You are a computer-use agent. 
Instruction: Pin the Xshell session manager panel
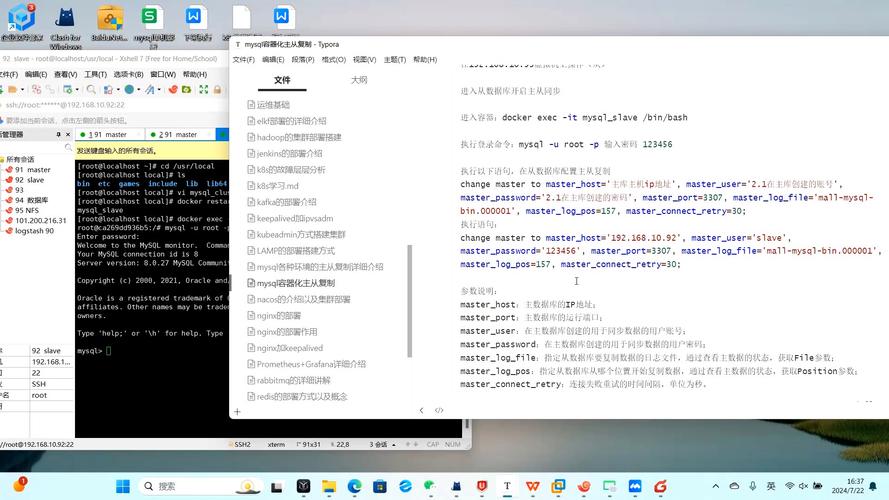tap(58, 134)
